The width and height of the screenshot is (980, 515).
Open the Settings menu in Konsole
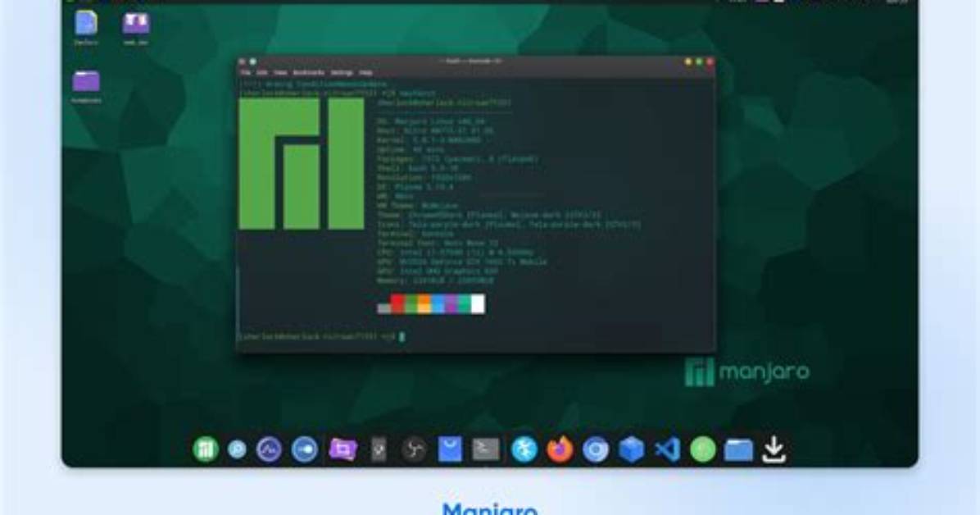pos(342,73)
